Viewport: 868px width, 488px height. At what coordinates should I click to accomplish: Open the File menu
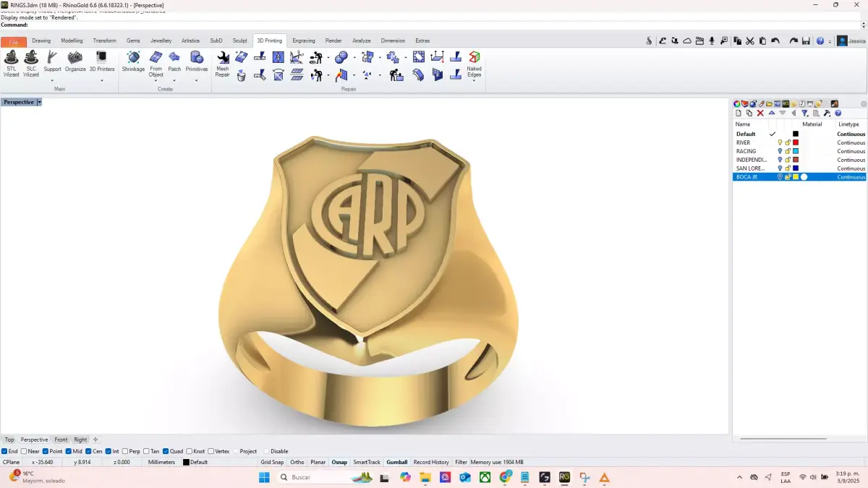(14, 41)
